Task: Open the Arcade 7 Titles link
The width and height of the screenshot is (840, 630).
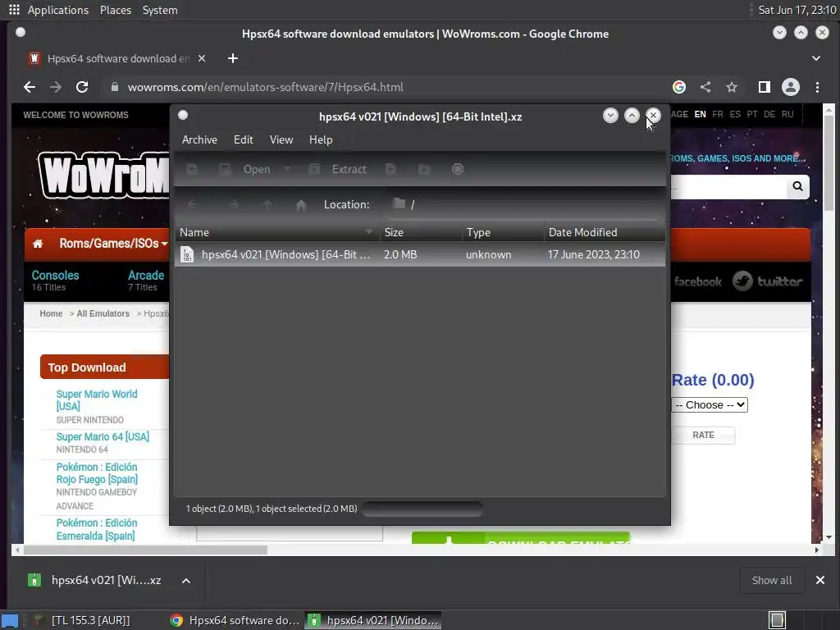Action: 146,281
